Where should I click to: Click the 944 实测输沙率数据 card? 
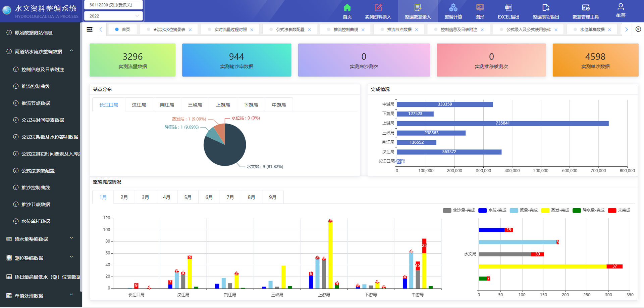236,60
